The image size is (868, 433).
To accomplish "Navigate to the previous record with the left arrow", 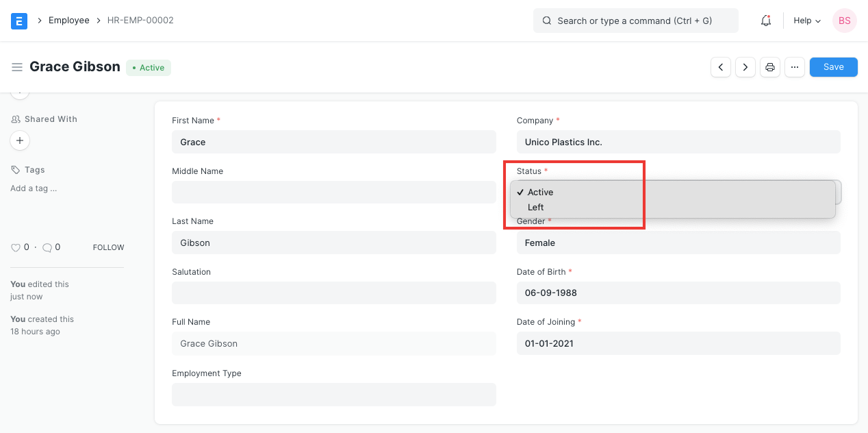I will (x=720, y=66).
